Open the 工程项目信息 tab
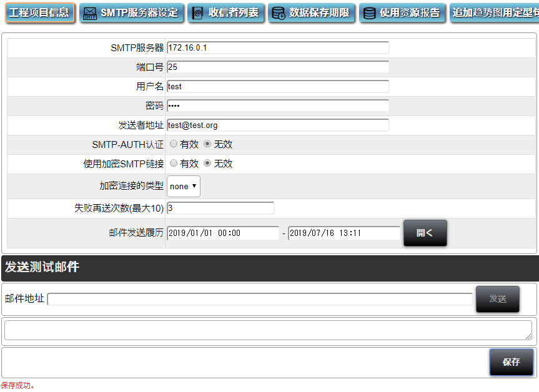 39,12
